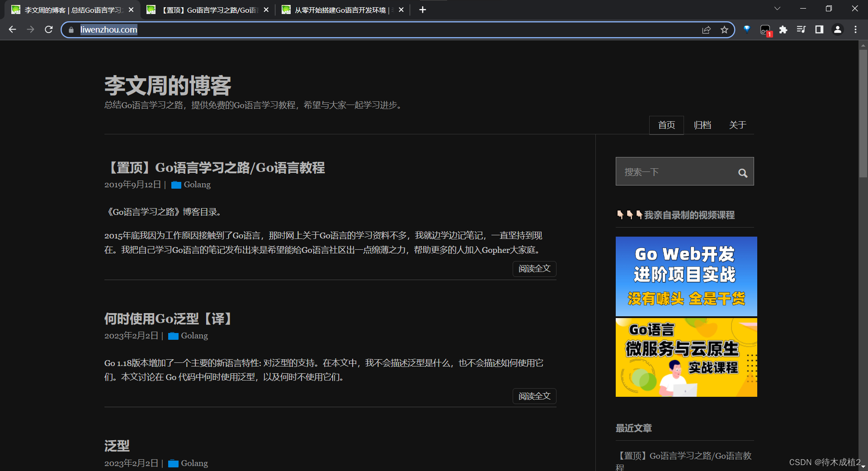Toggle the browser side panel
The width and height of the screenshot is (868, 471).
[x=819, y=29]
